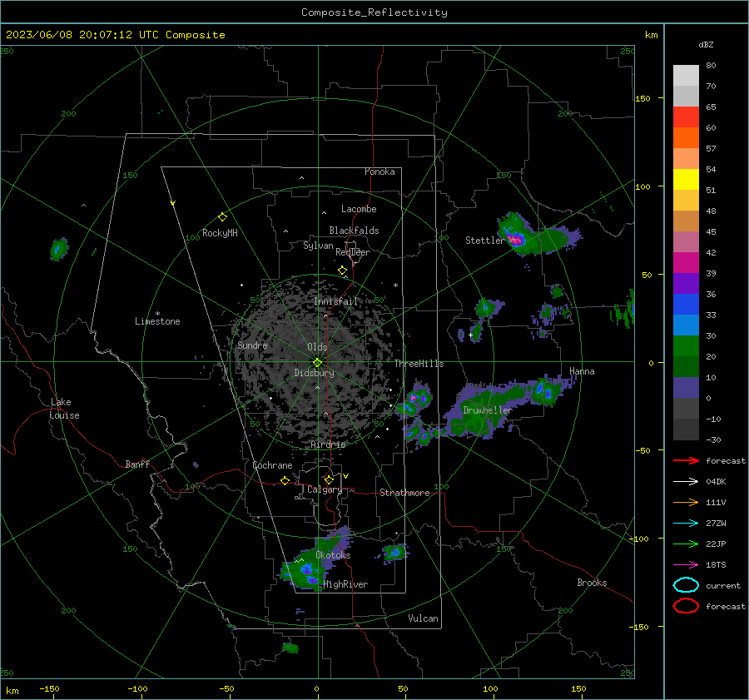
Task: Click the yellow radar site marker at center
Action: click(318, 363)
